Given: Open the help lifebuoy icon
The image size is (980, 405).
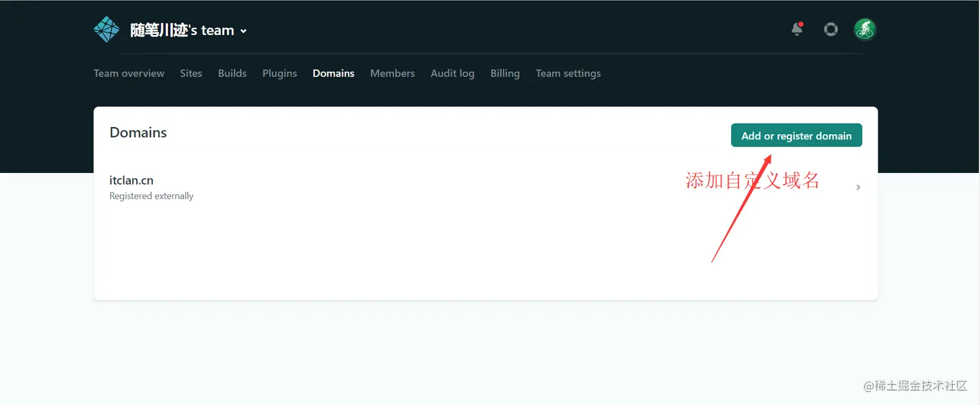Looking at the screenshot, I should tap(831, 29).
